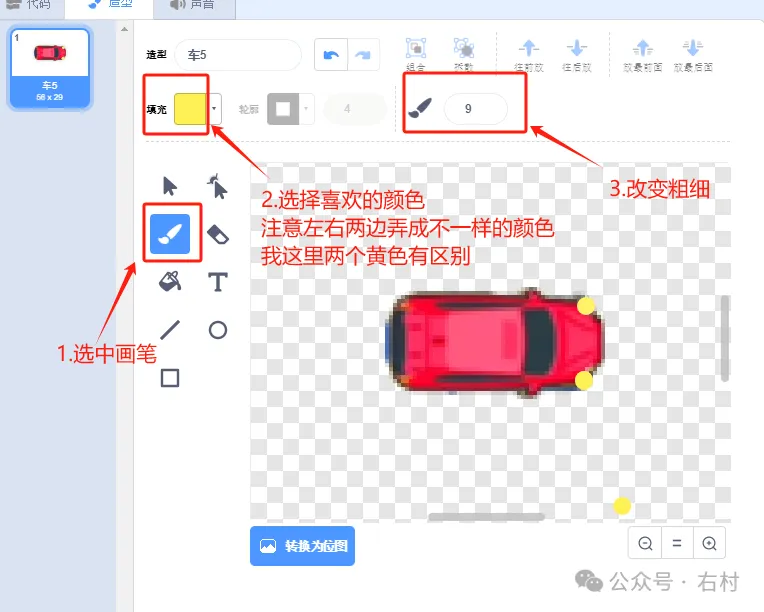Select the Fill bucket tool

(170, 282)
